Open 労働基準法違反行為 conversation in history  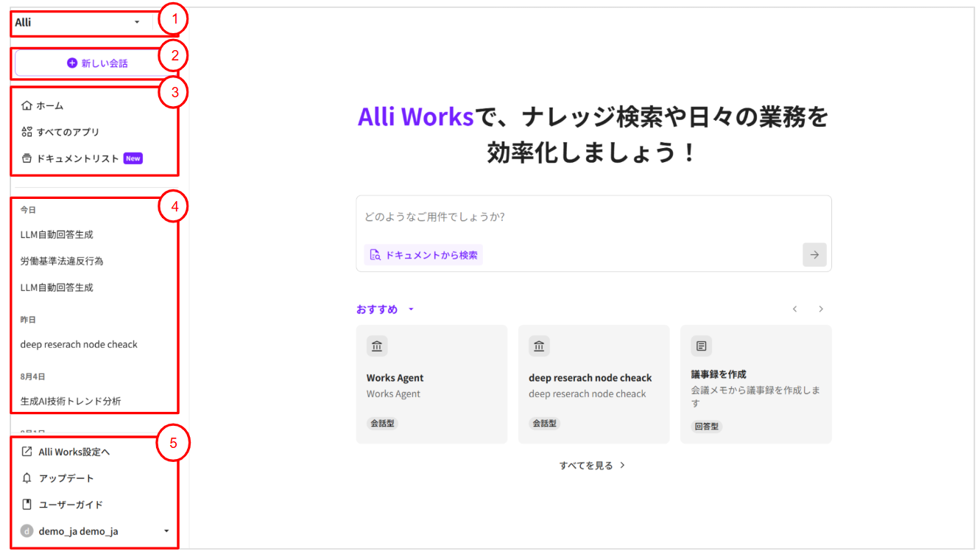click(62, 262)
